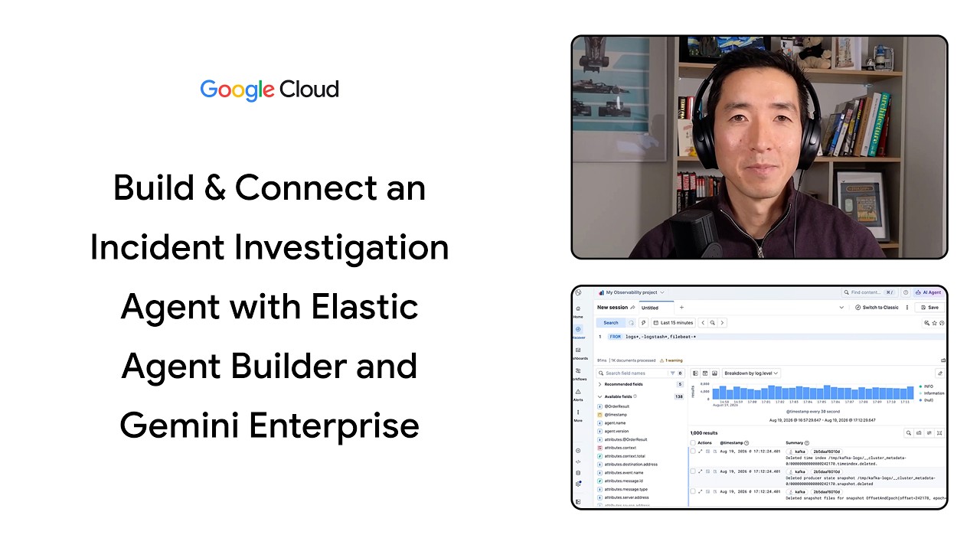Open Home in the Kibana sidebar
This screenshot has height=551, width=980.
[578, 311]
